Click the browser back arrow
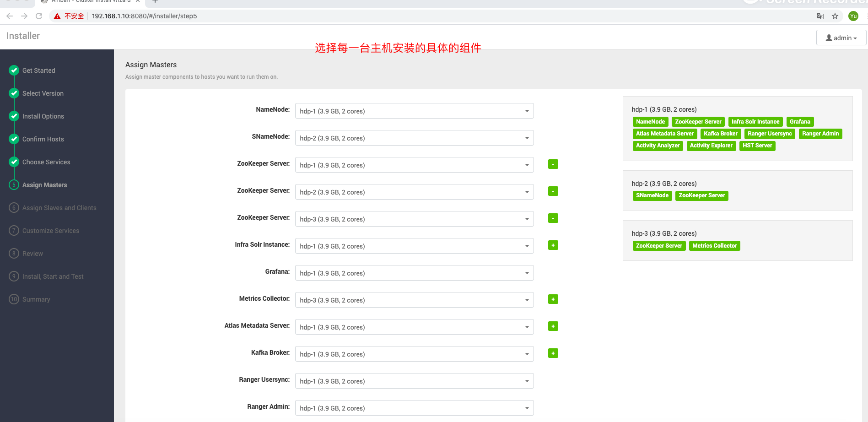 pyautogui.click(x=10, y=16)
